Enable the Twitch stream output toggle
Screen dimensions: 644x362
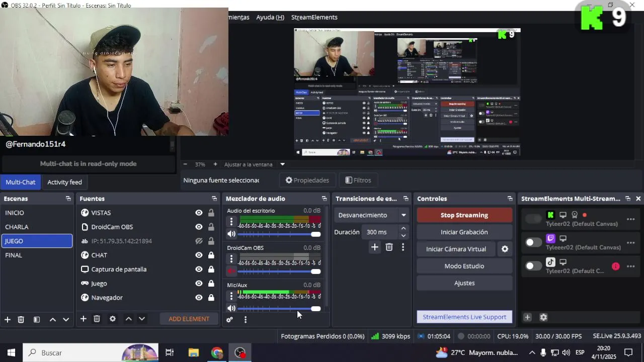tap(533, 242)
